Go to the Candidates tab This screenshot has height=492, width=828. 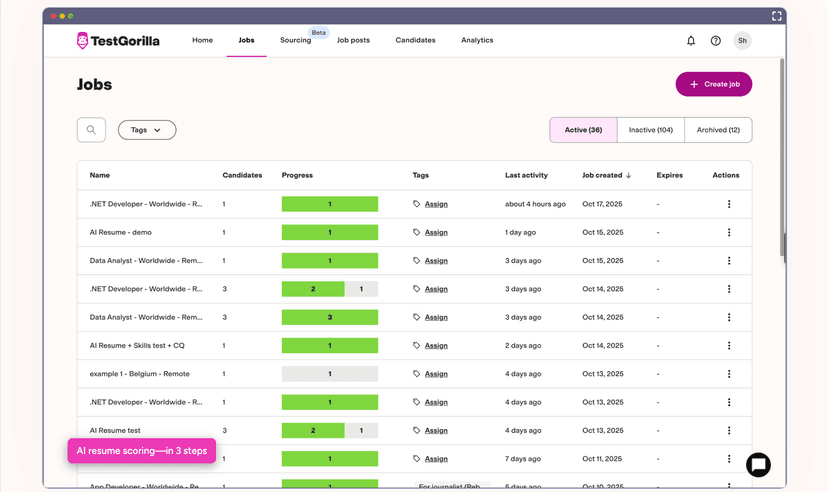[415, 41]
